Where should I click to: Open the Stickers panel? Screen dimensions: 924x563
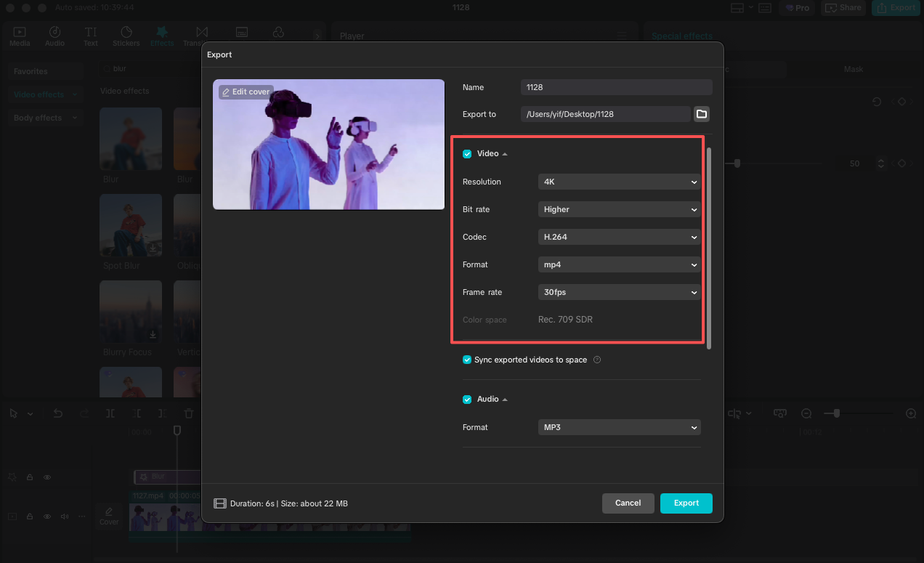pos(126,34)
